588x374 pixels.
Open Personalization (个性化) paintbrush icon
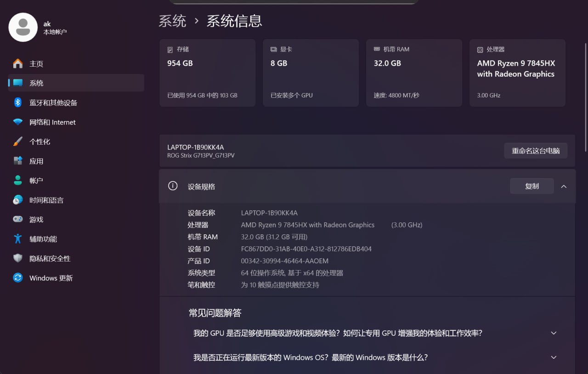pyautogui.click(x=18, y=142)
